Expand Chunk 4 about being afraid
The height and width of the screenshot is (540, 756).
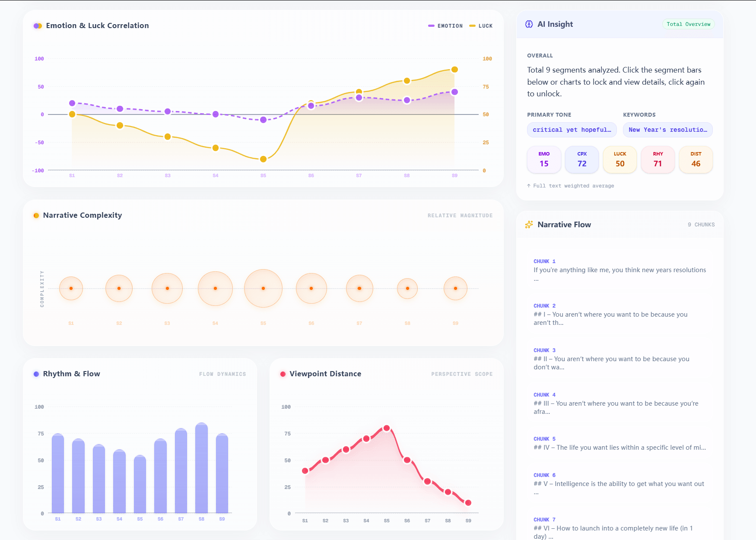pyautogui.click(x=619, y=403)
